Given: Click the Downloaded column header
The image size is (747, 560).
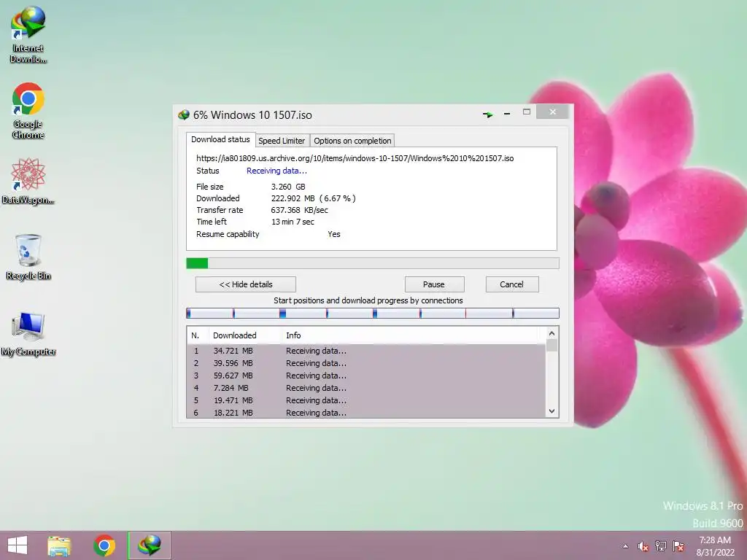Looking at the screenshot, I should click(245, 335).
